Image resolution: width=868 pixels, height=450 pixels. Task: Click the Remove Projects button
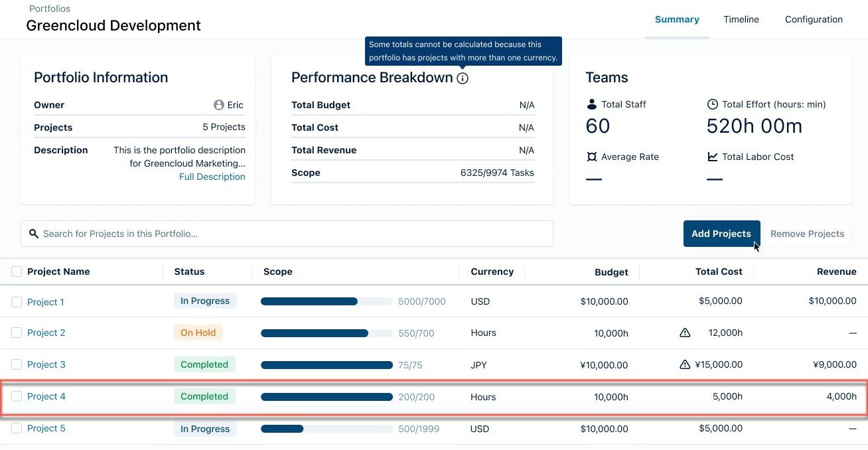coord(807,234)
